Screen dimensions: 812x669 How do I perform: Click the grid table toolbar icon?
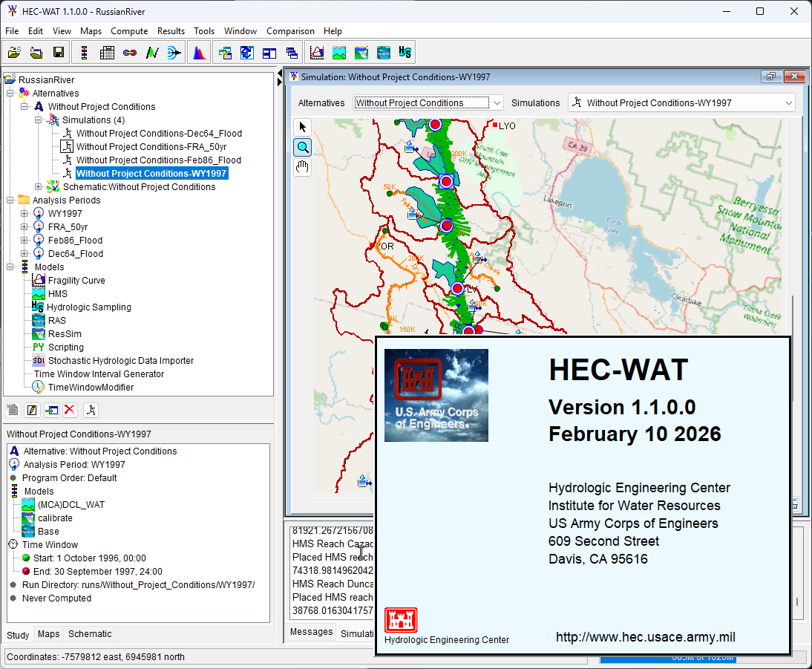(107, 52)
